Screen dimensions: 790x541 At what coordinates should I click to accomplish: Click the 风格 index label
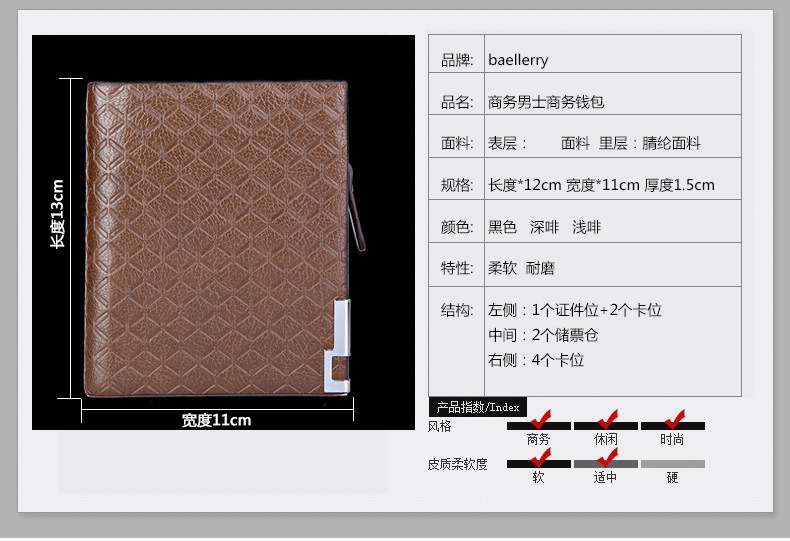(439, 427)
